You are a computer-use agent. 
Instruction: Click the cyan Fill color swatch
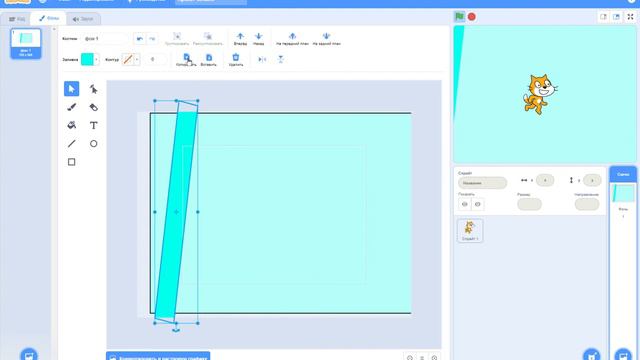(x=87, y=60)
